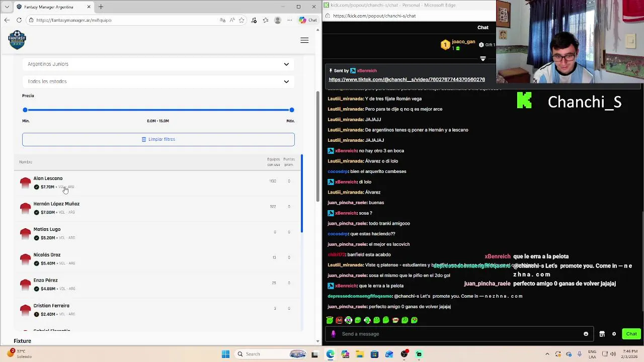Open Kick chat settings gear
The image size is (644, 362).
pos(614,334)
